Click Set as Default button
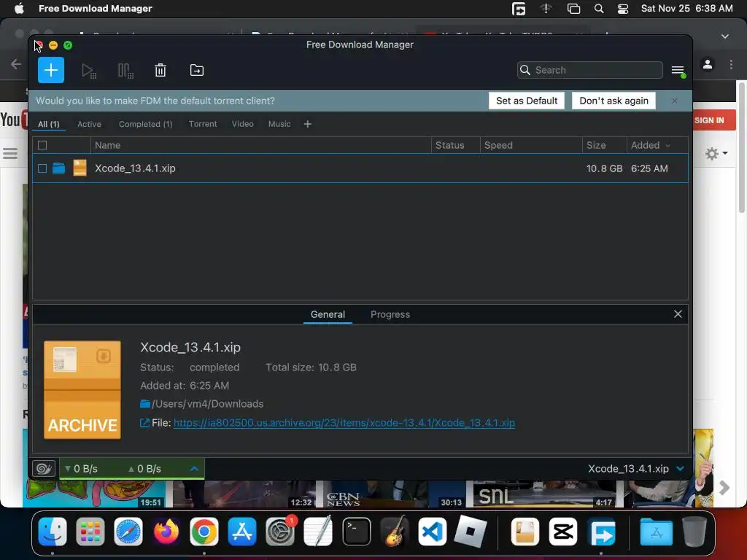The height and width of the screenshot is (560, 747). [x=527, y=101]
